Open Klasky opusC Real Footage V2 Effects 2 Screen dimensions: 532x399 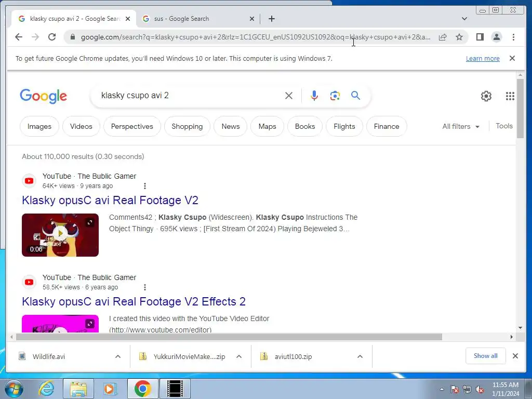click(134, 302)
